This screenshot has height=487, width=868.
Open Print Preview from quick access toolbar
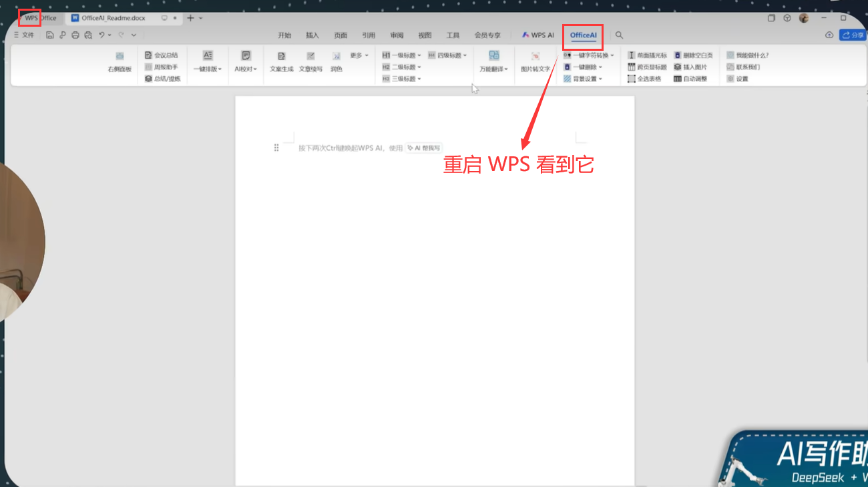[88, 35]
